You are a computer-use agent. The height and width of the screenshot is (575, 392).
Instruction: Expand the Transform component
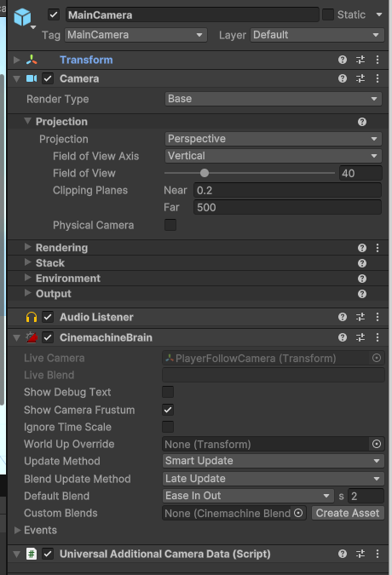click(16, 60)
